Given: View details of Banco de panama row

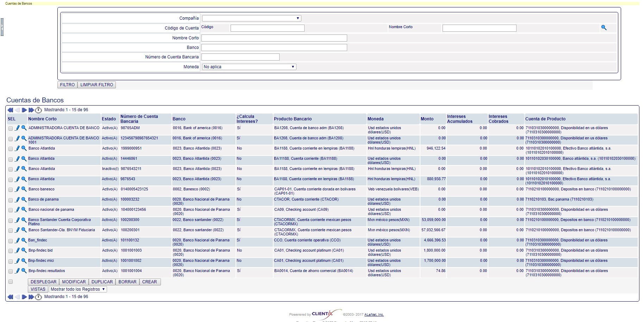Looking at the screenshot, I should [24, 200].
